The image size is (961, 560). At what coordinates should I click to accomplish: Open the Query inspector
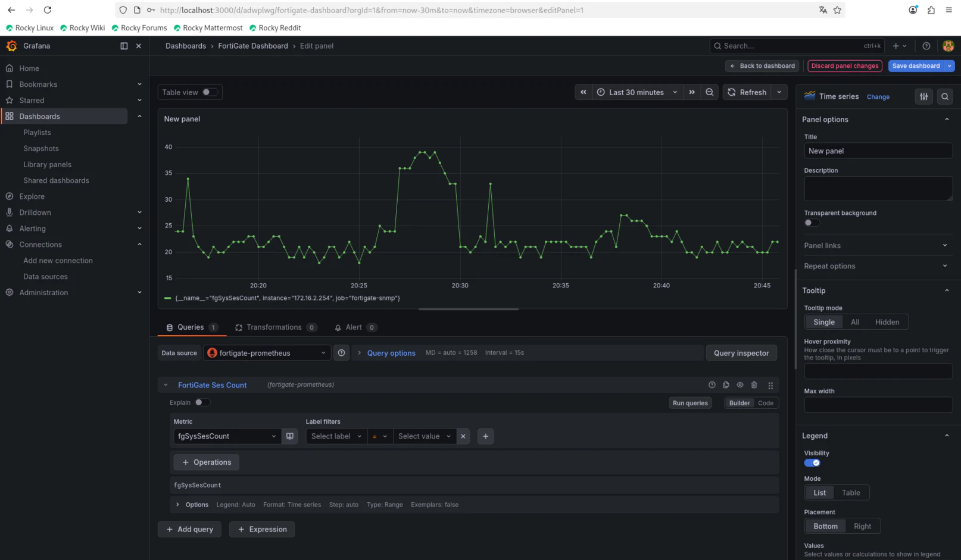(741, 353)
